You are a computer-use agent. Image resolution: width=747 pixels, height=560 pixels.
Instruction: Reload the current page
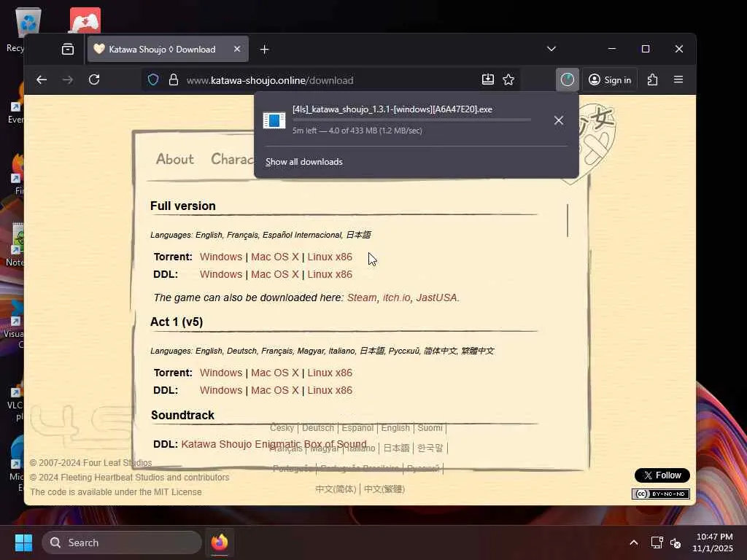(94, 79)
